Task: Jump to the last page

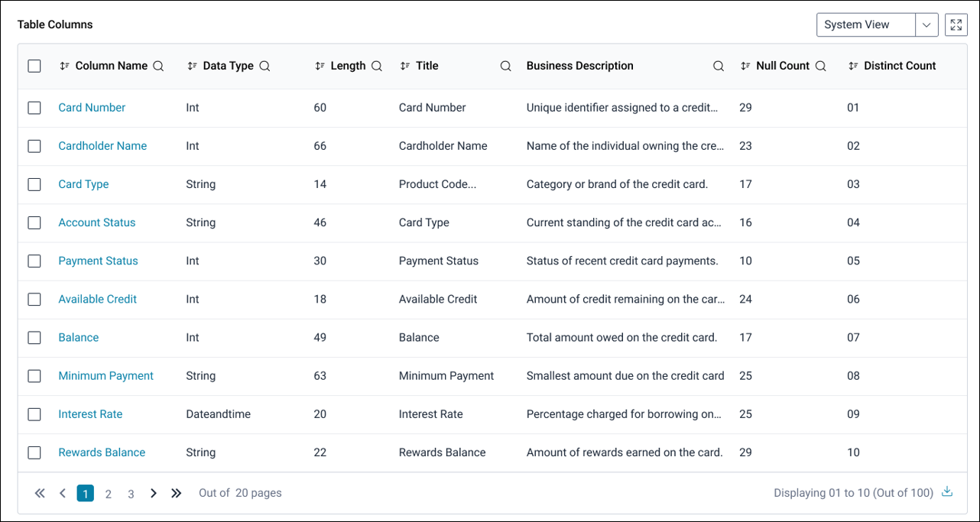Action: click(177, 494)
